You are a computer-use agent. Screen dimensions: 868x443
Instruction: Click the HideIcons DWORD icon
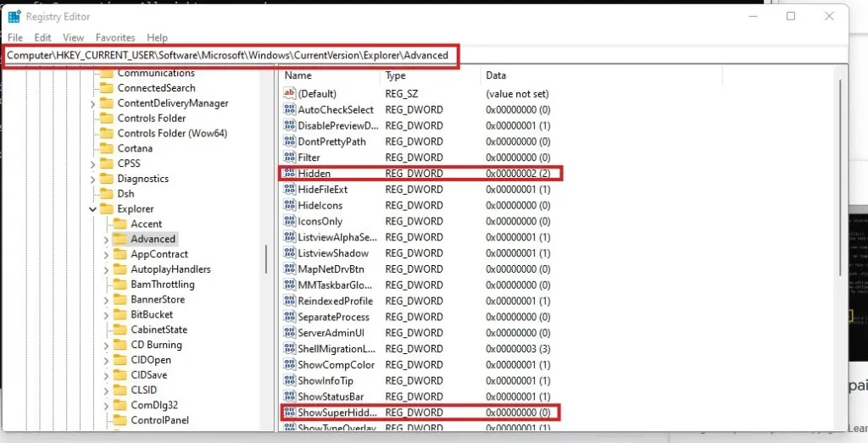[x=290, y=206]
